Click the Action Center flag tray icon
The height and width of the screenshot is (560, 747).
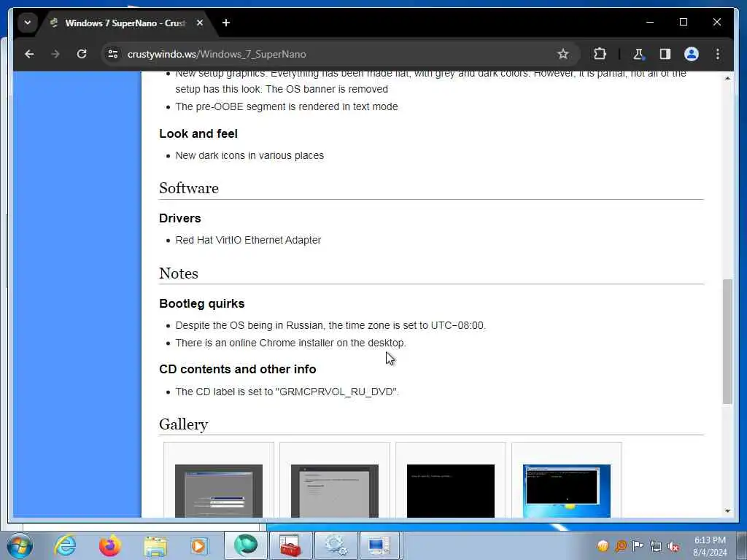point(638,545)
